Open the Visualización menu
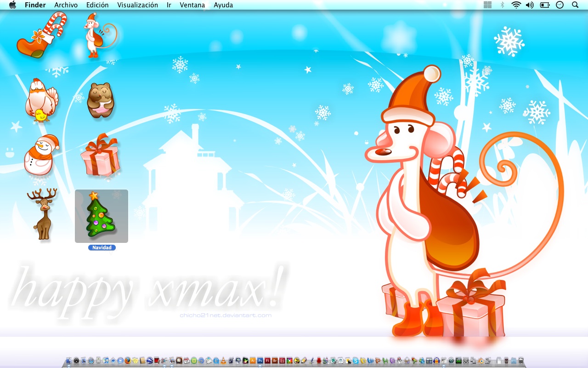Viewport: 588px width, 368px height. click(x=137, y=5)
